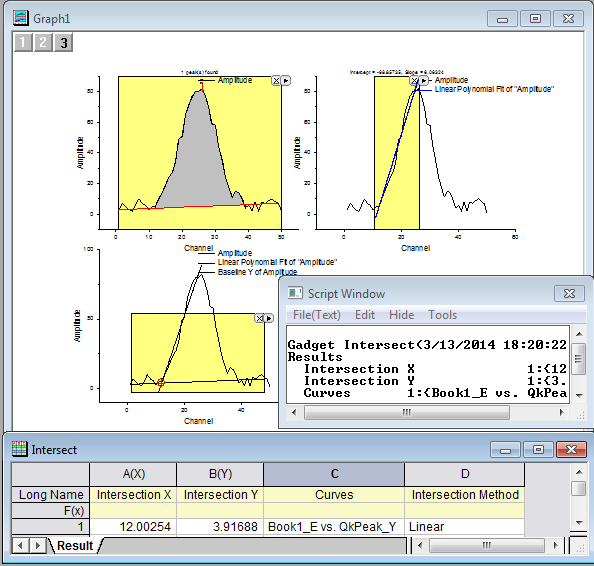The image size is (594, 566).
Task: Maximize the Graph1 window
Action: click(535, 19)
